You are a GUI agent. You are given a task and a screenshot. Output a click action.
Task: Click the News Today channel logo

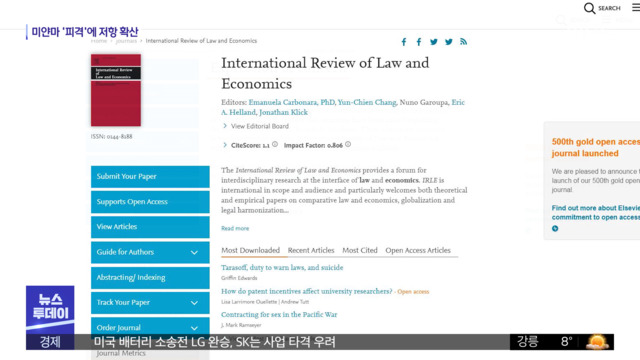click(50, 310)
